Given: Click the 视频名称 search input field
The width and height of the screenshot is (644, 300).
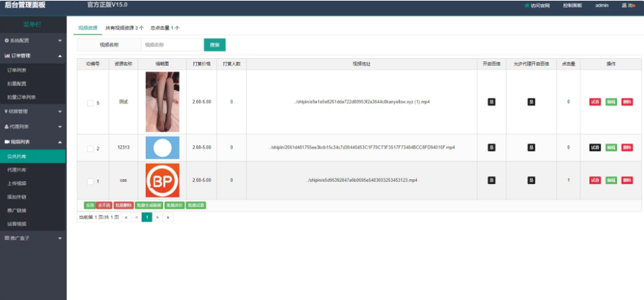Looking at the screenshot, I should coord(171,45).
